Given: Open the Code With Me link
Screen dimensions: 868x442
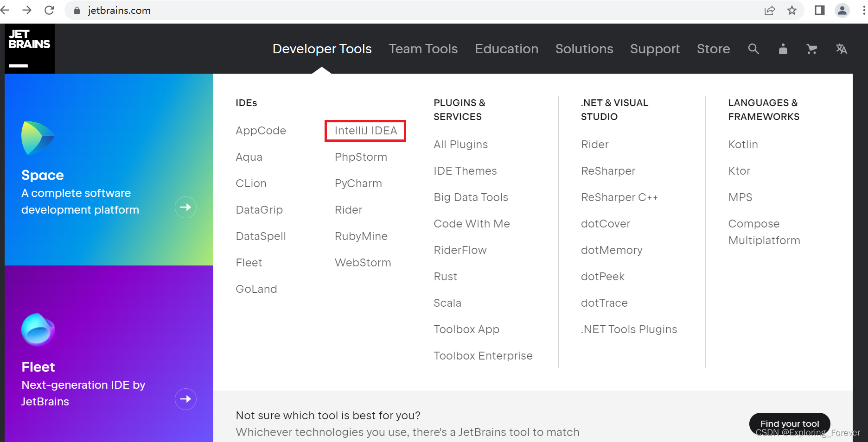Looking at the screenshot, I should 472,224.
